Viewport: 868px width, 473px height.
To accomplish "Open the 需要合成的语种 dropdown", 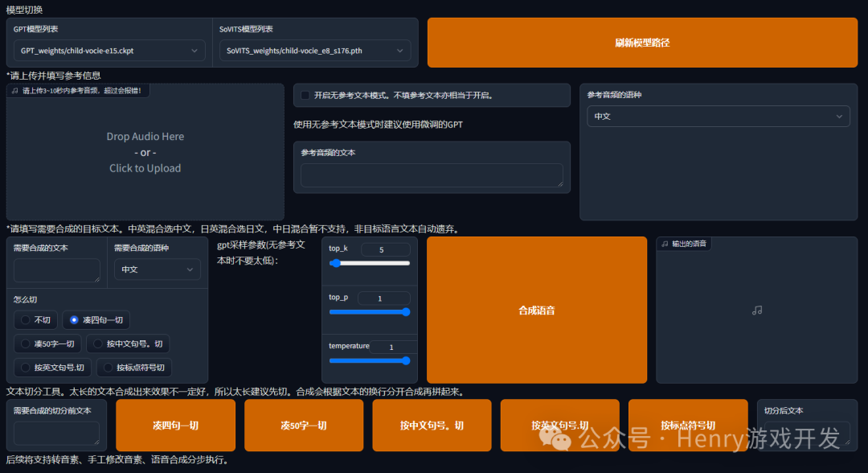I will [x=156, y=269].
